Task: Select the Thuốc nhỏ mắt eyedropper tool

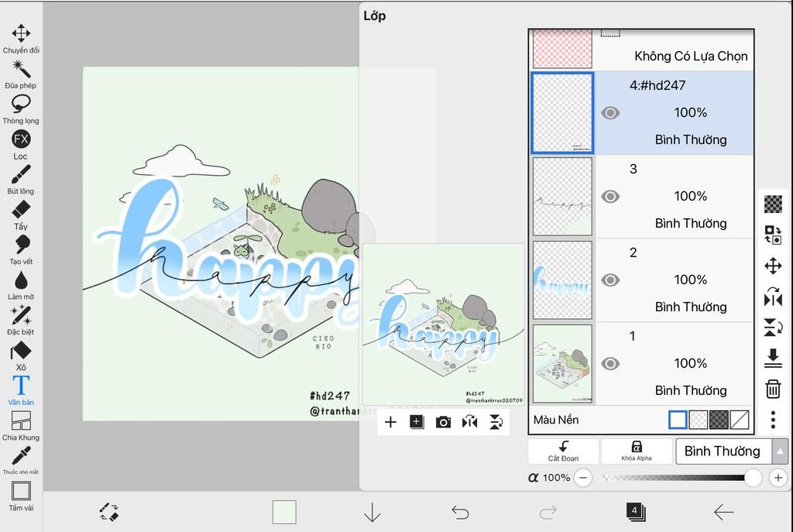Action: click(21, 460)
